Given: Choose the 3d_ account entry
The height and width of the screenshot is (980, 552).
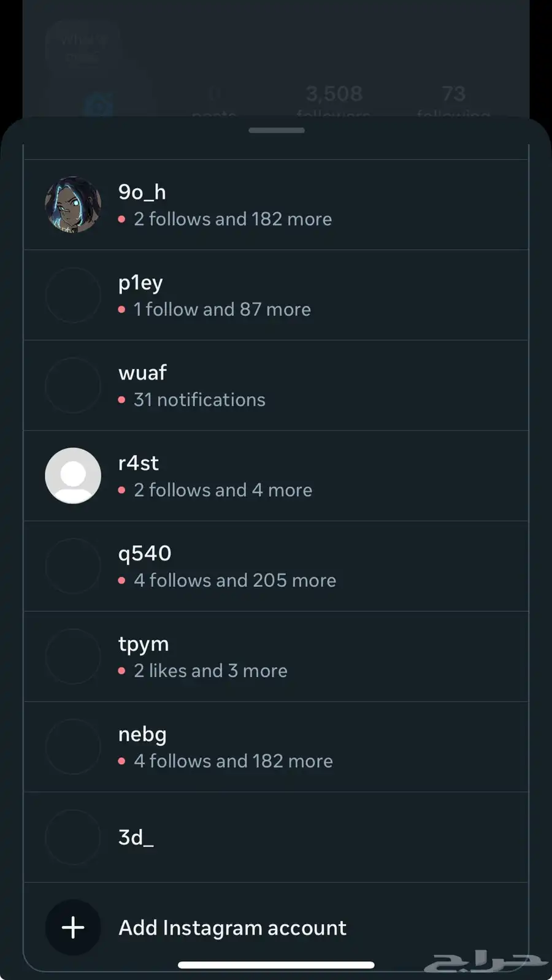Looking at the screenshot, I should point(276,837).
